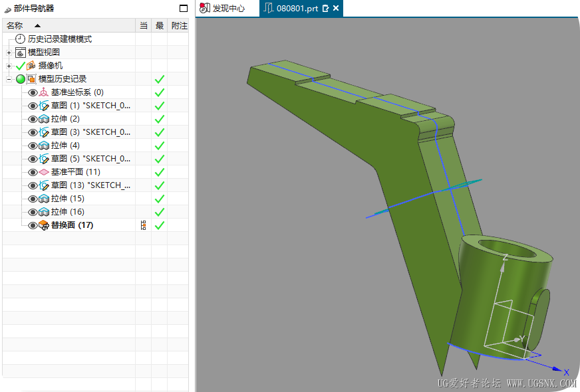This screenshot has height=392, width=580.
Task: Maximize the 部件导航器 panel
Action: [184, 9]
